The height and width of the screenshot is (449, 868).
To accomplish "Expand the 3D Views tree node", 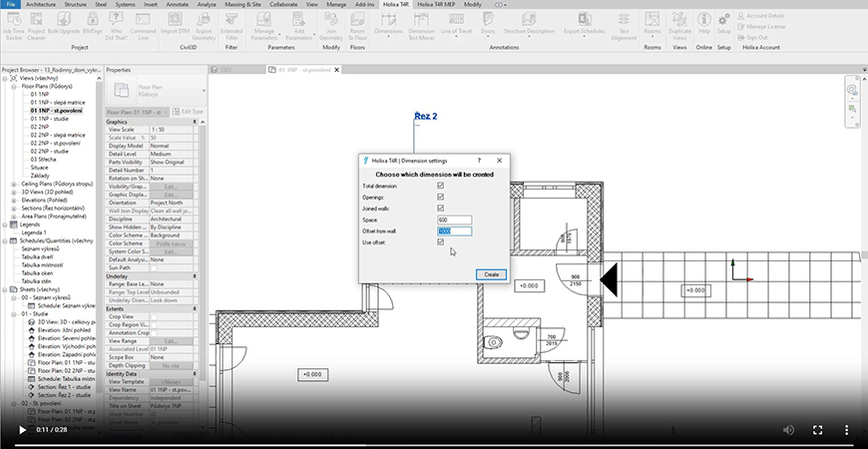I will coord(14,193).
